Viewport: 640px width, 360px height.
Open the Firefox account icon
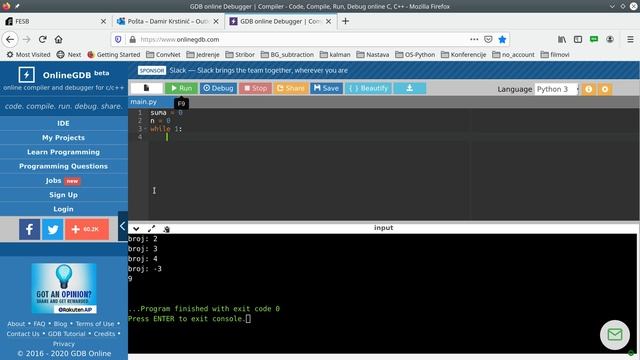coord(610,40)
